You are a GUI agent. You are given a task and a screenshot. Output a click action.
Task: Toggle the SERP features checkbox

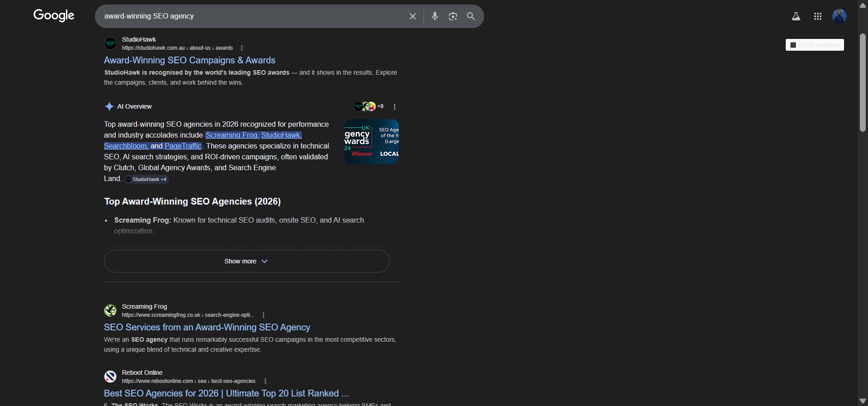click(793, 45)
